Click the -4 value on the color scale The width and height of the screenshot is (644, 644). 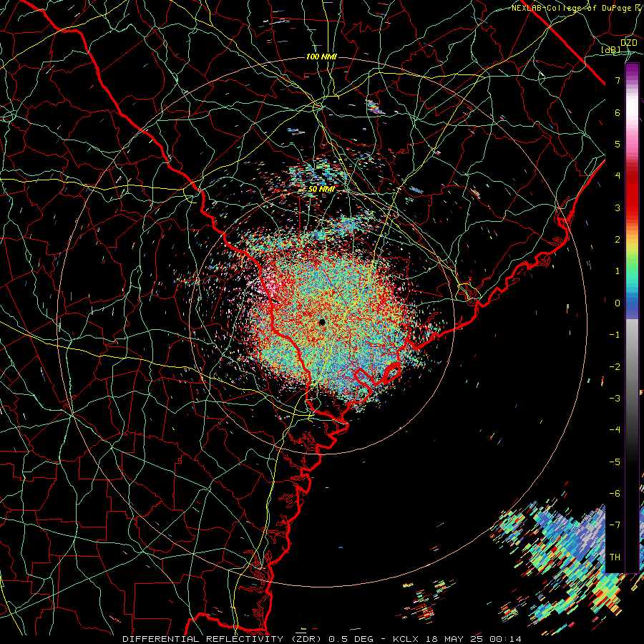(615, 430)
